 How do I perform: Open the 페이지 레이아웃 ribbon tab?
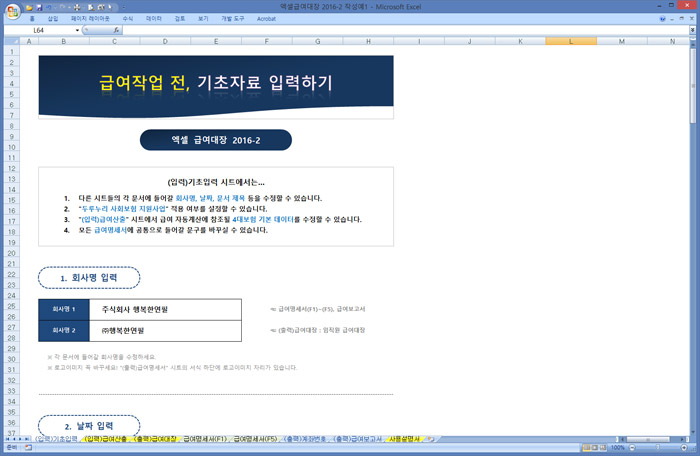90,19
